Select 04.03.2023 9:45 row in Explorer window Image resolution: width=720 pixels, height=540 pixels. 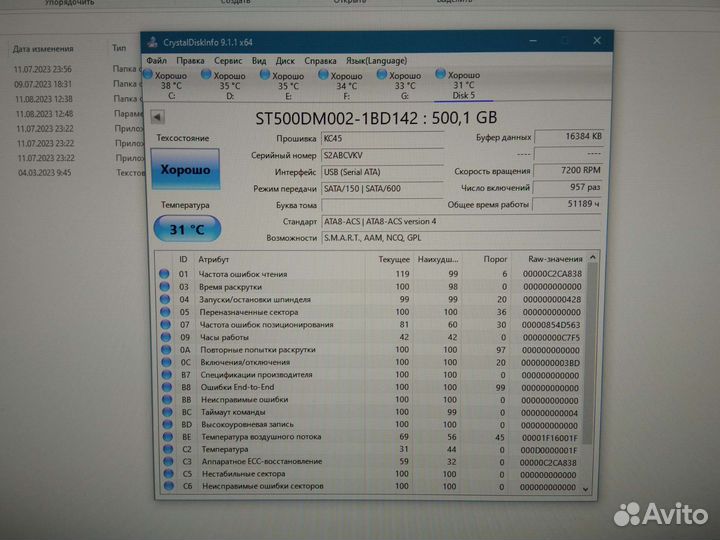(45, 173)
